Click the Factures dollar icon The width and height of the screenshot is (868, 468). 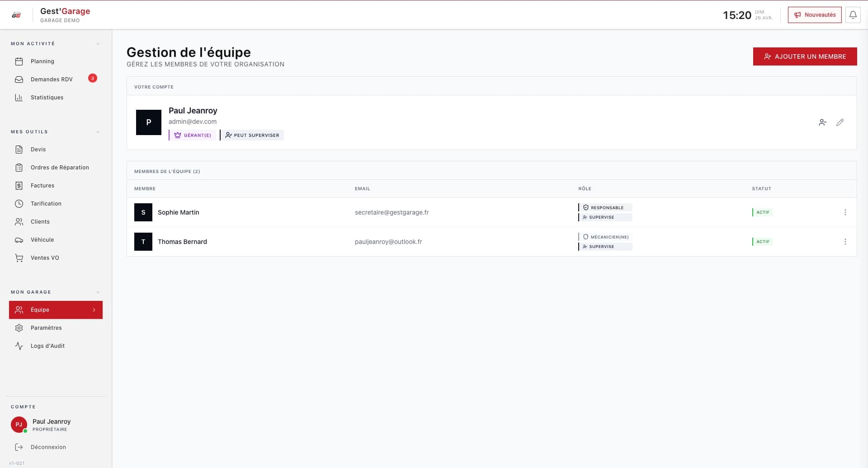(19, 186)
